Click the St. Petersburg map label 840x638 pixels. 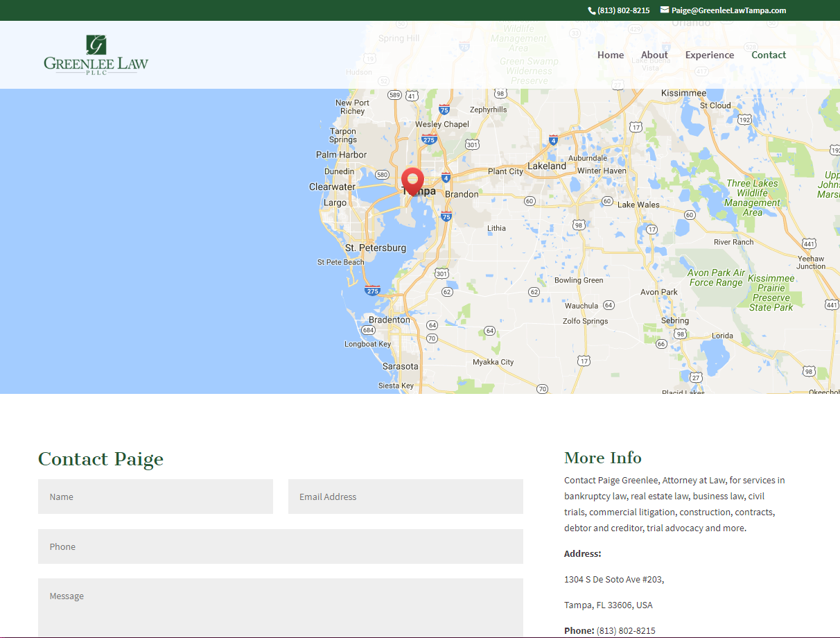pos(376,248)
